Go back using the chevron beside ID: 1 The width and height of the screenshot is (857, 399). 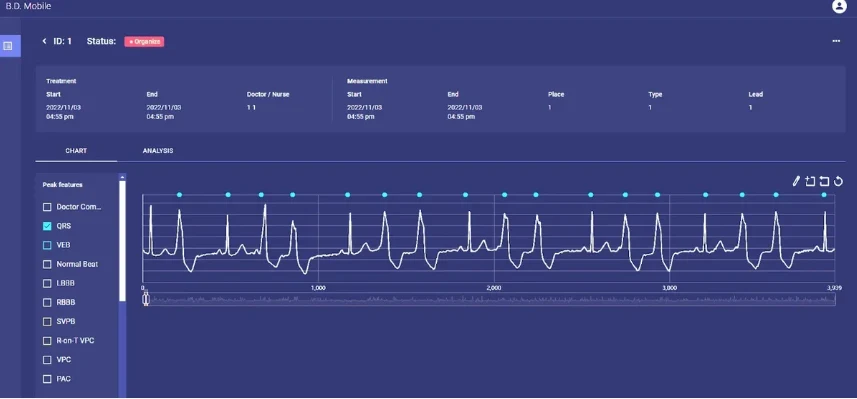[44, 41]
